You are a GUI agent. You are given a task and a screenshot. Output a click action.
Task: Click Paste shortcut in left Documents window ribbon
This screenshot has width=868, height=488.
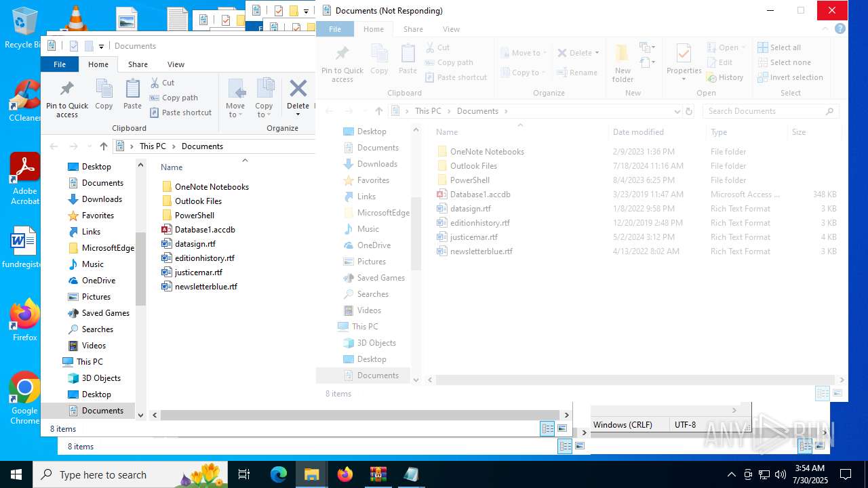click(x=180, y=113)
